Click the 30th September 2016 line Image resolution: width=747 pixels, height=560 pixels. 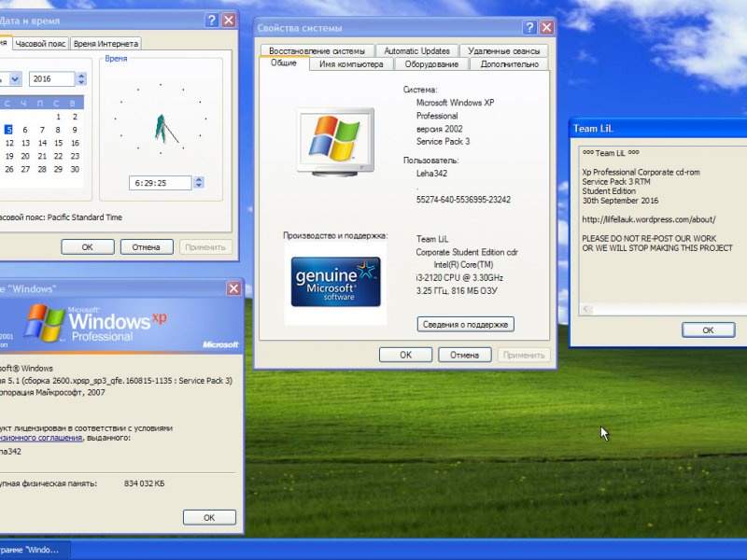pos(620,201)
